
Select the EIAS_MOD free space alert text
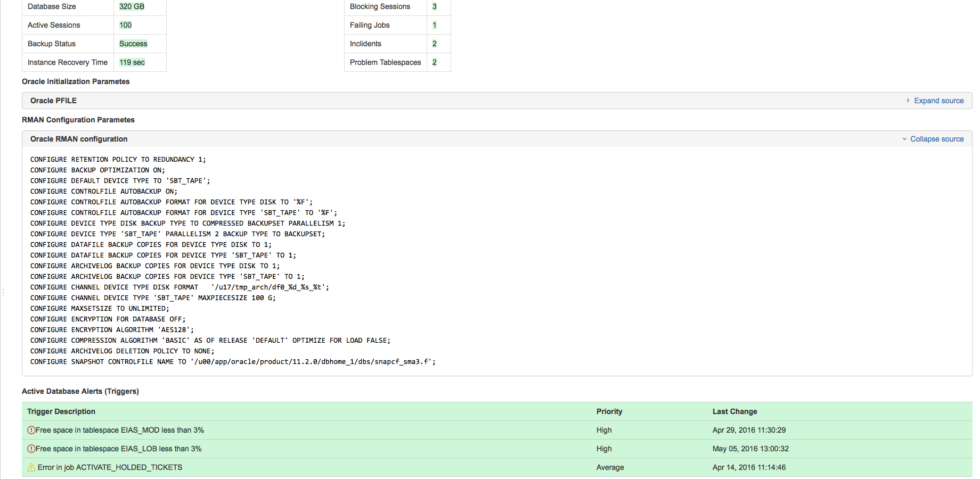tap(120, 430)
